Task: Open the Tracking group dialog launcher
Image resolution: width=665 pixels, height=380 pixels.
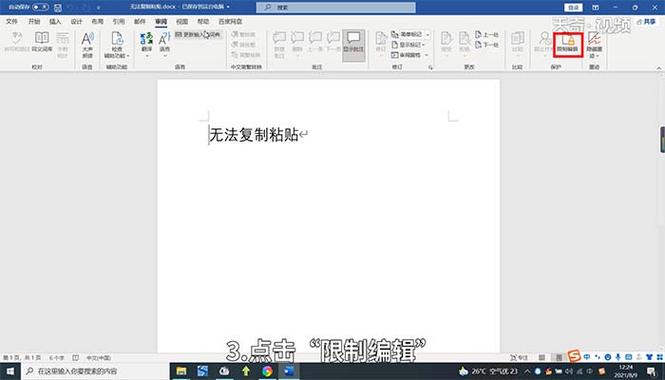Action: [430, 68]
